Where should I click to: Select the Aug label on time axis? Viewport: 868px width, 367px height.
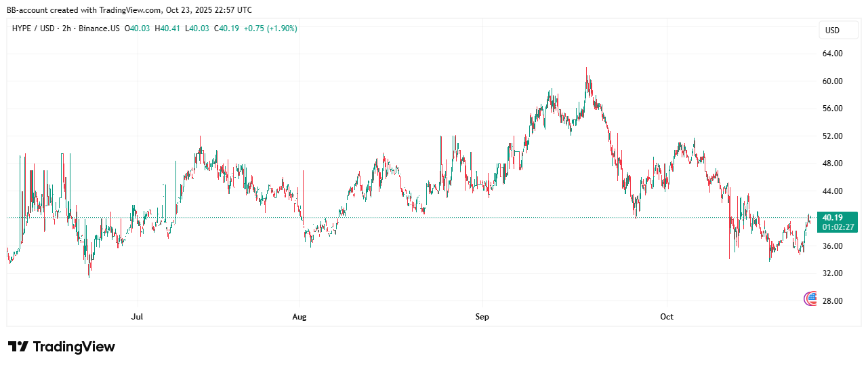coord(299,317)
